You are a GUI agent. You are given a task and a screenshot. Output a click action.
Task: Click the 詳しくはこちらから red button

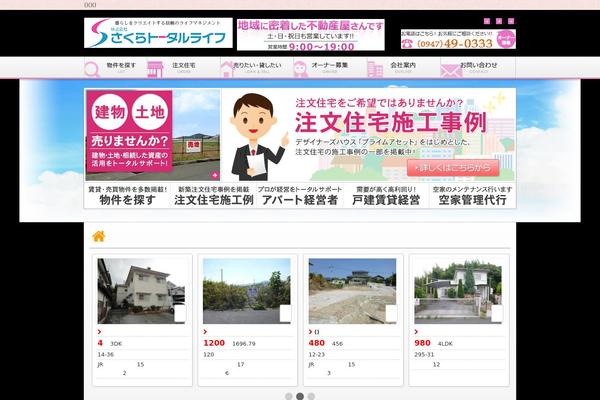click(453, 168)
